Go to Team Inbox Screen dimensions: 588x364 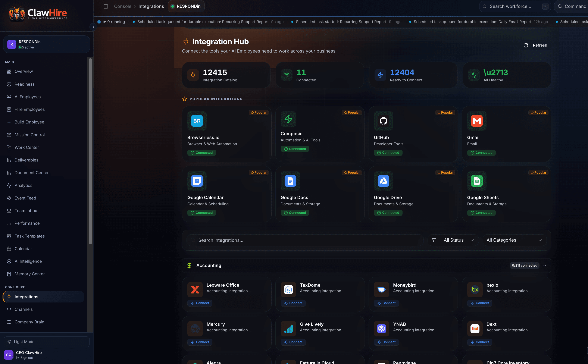point(43,211)
